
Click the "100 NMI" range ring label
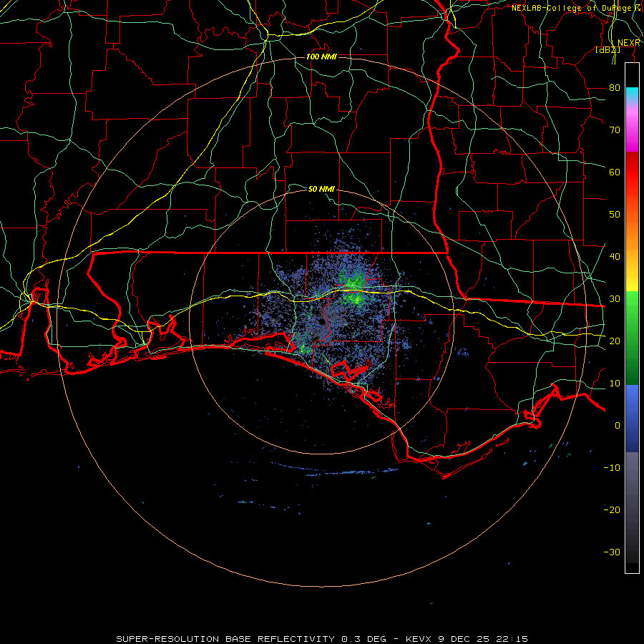[321, 57]
